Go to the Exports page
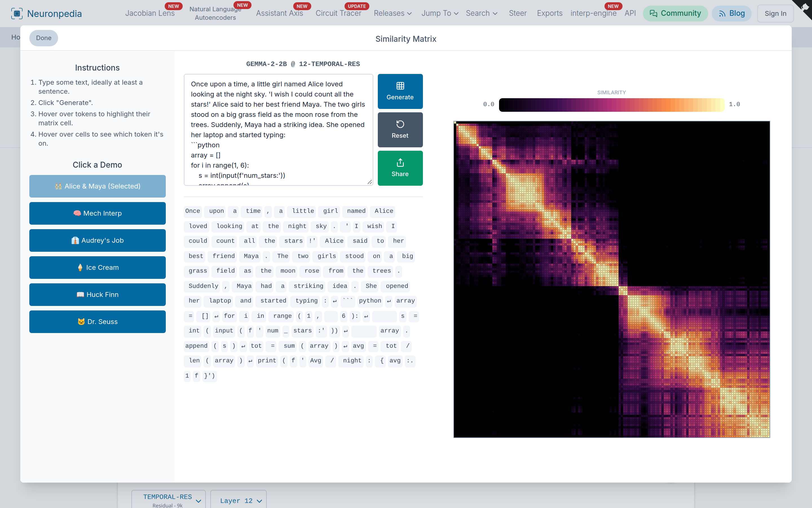 (x=550, y=14)
